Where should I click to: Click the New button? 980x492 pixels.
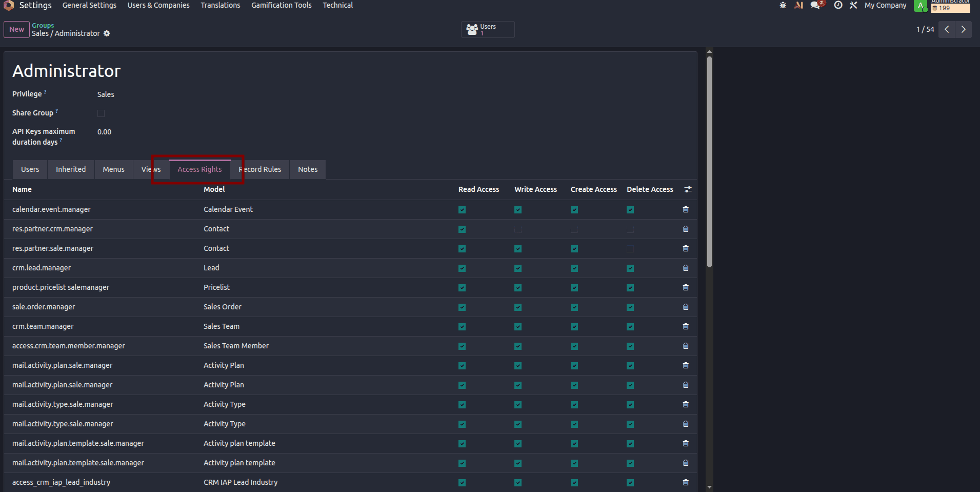pos(16,29)
